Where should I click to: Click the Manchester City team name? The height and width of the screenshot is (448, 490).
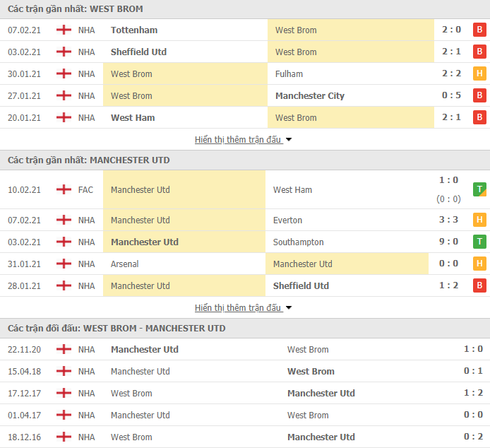point(310,95)
